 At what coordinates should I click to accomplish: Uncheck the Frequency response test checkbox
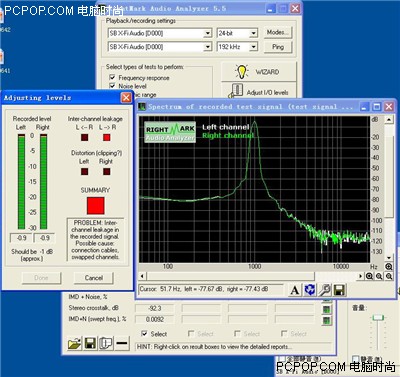click(x=112, y=77)
